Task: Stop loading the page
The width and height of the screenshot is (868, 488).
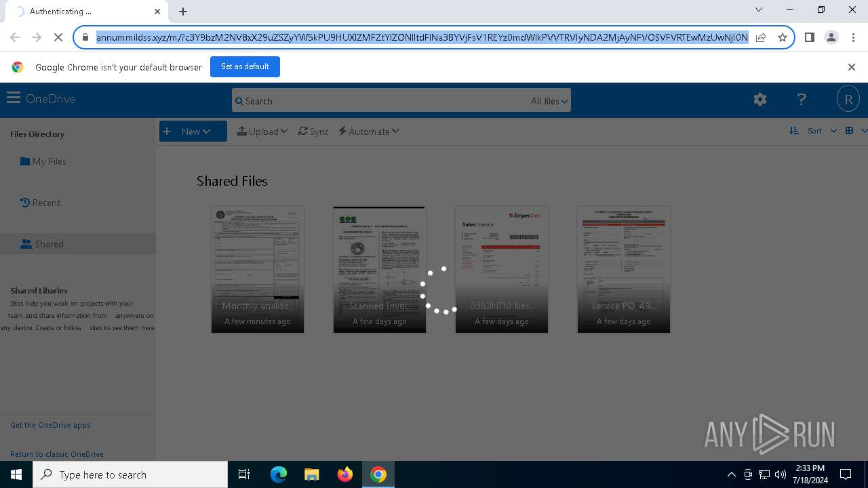Action: [58, 37]
